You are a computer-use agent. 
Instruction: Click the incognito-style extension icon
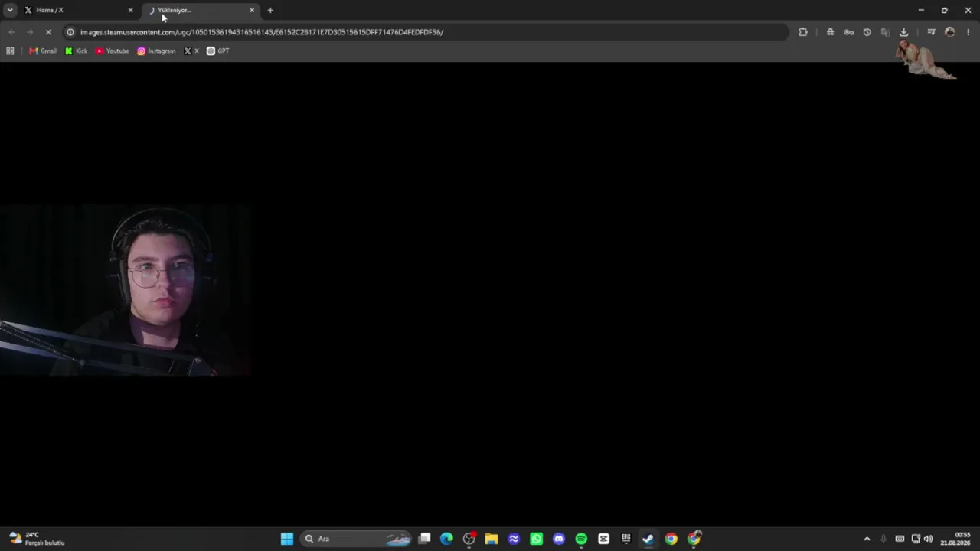coord(830,32)
